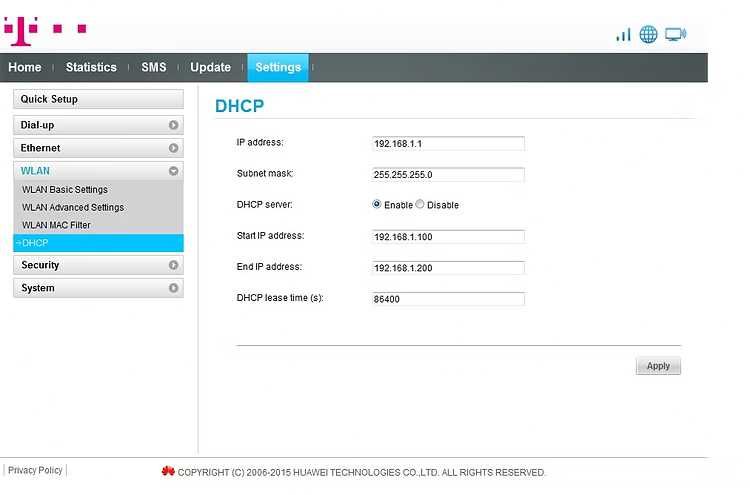Open the SMS tab
This screenshot has height=495, width=750.
tap(154, 67)
